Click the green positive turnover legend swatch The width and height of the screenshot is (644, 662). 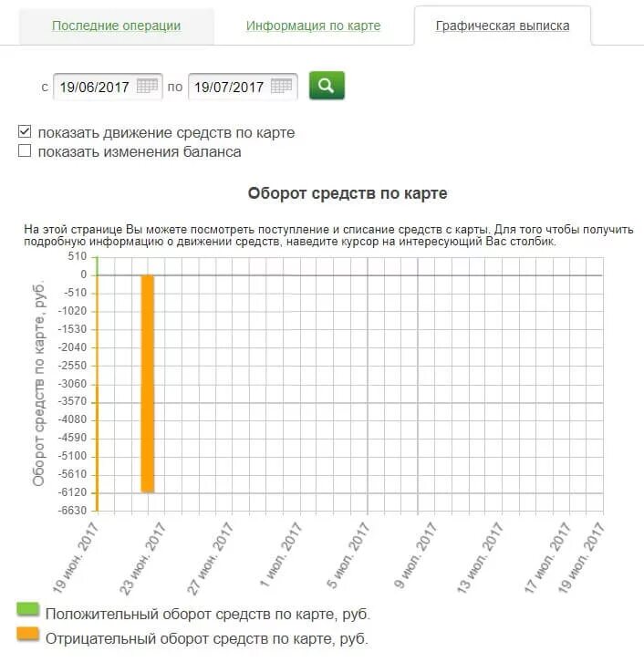[28, 610]
